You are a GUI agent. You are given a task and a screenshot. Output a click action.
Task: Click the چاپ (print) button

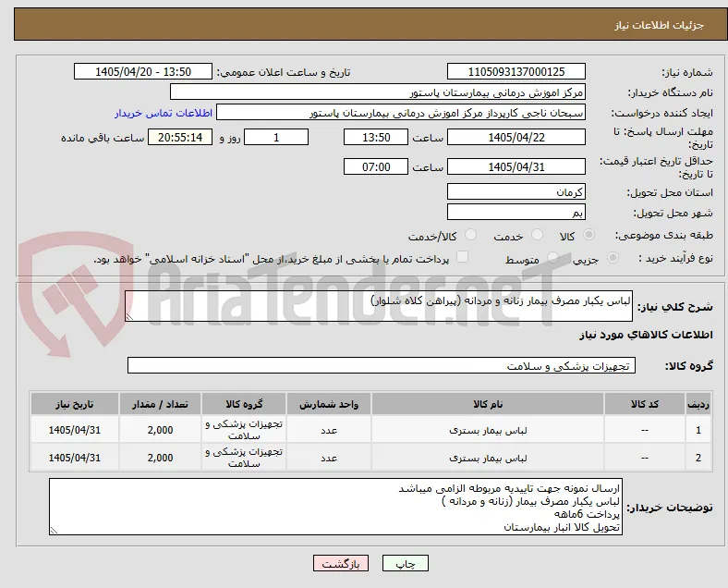(x=405, y=563)
